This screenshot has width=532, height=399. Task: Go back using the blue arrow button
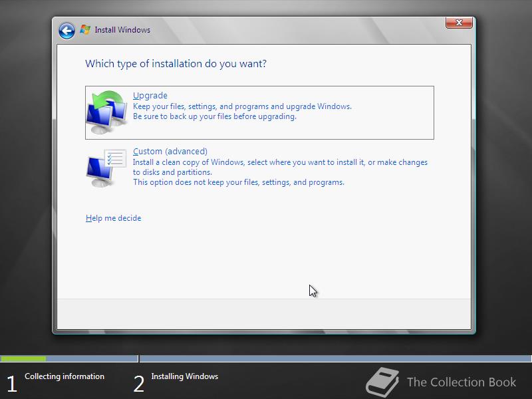pyautogui.click(x=66, y=31)
